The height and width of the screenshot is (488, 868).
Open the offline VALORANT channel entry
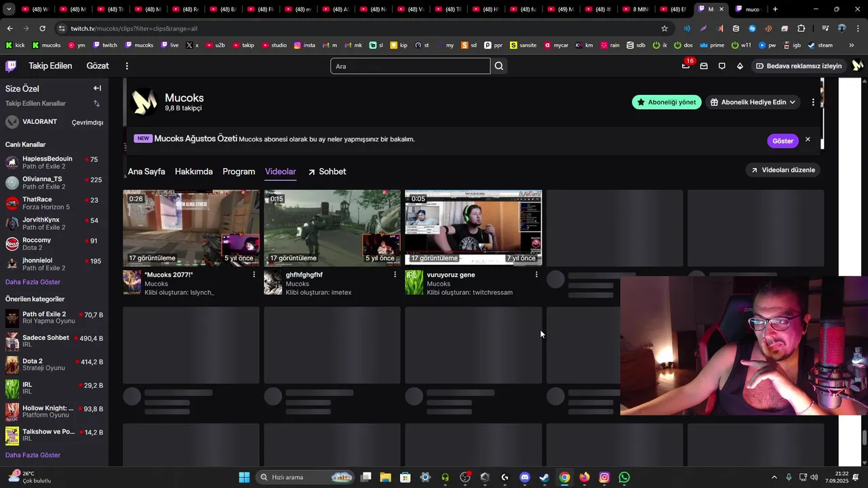(54, 122)
